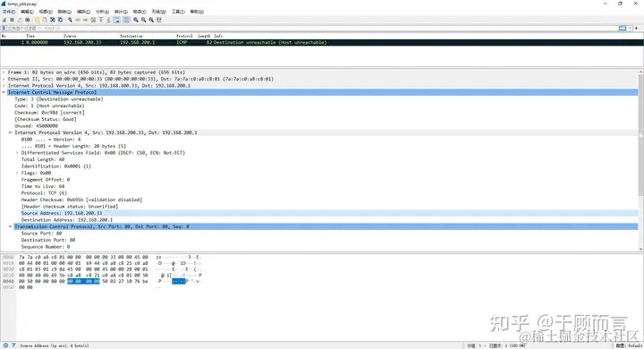Select the Checksum: 0xc98d [correct] line
The width and height of the screenshot is (644, 349).
pos(49,113)
